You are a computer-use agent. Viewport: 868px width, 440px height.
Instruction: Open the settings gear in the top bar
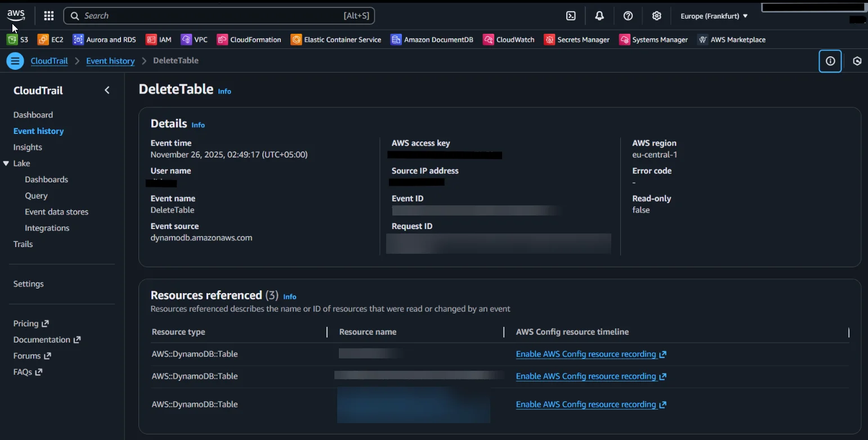point(656,16)
